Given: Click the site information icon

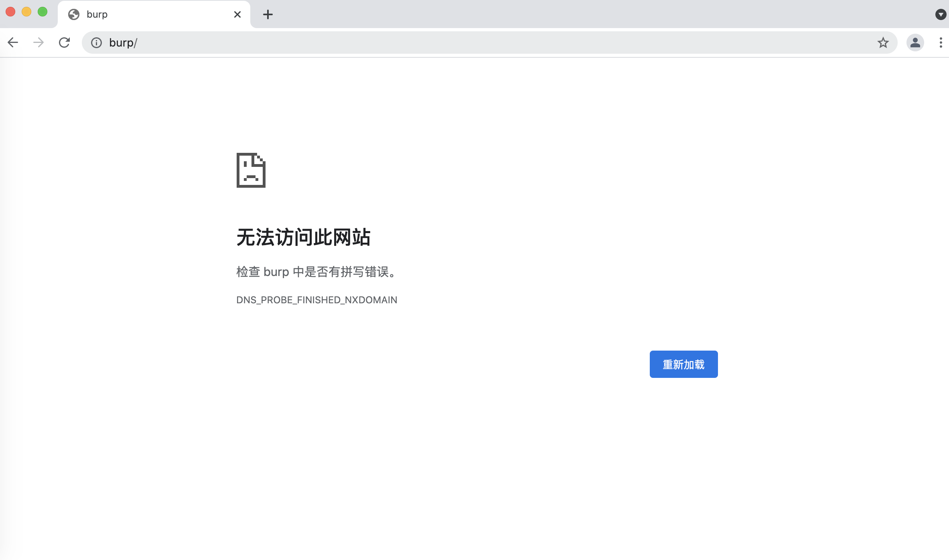Looking at the screenshot, I should coord(96,43).
